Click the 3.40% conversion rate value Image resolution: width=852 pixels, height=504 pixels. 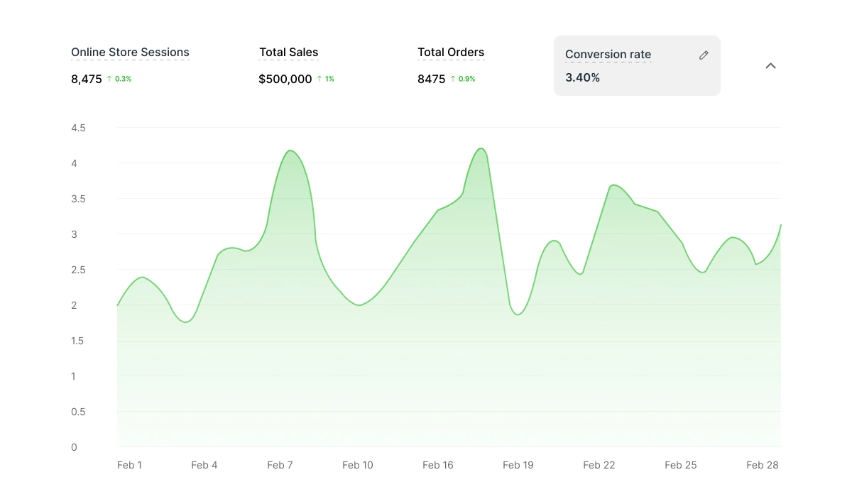point(582,78)
